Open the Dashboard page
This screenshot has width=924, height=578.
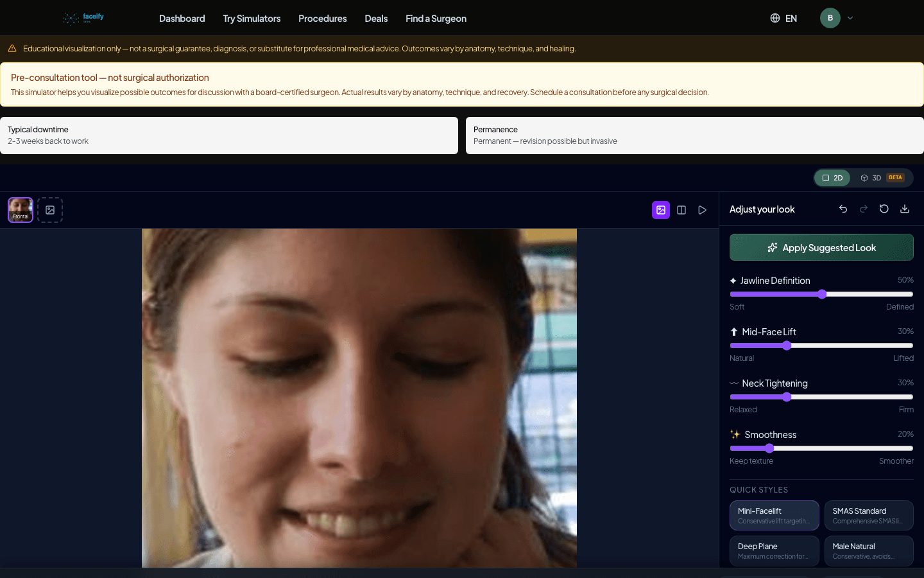coord(182,19)
